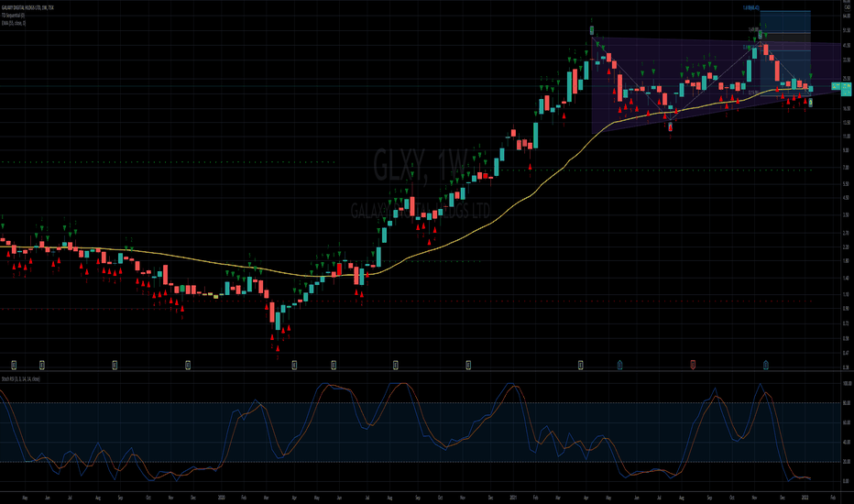854x504 pixels.
Task: Open the red event marker on the timeline
Action: point(693,365)
